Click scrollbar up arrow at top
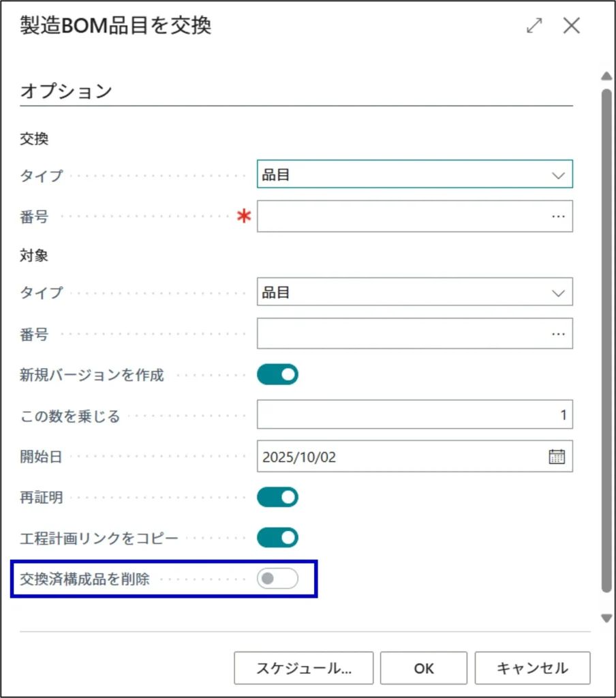The width and height of the screenshot is (616, 698). [606, 76]
